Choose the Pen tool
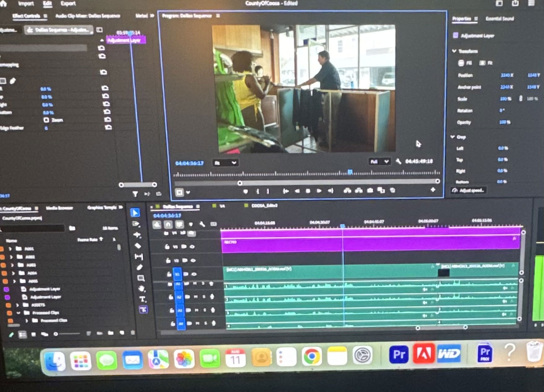Image resolution: width=544 pixels, height=392 pixels. click(x=139, y=267)
